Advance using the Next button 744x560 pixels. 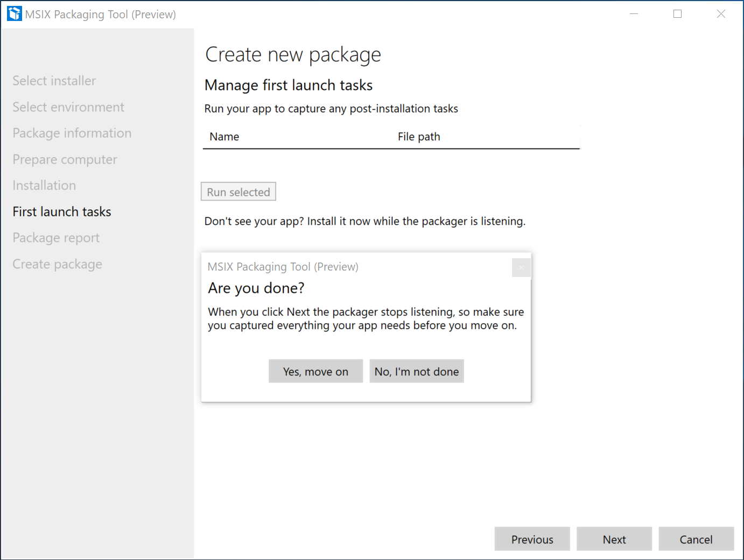pos(614,539)
